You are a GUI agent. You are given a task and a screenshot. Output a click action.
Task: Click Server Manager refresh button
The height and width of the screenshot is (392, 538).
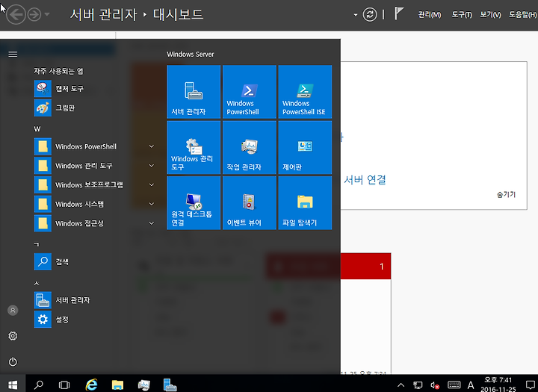click(x=370, y=15)
